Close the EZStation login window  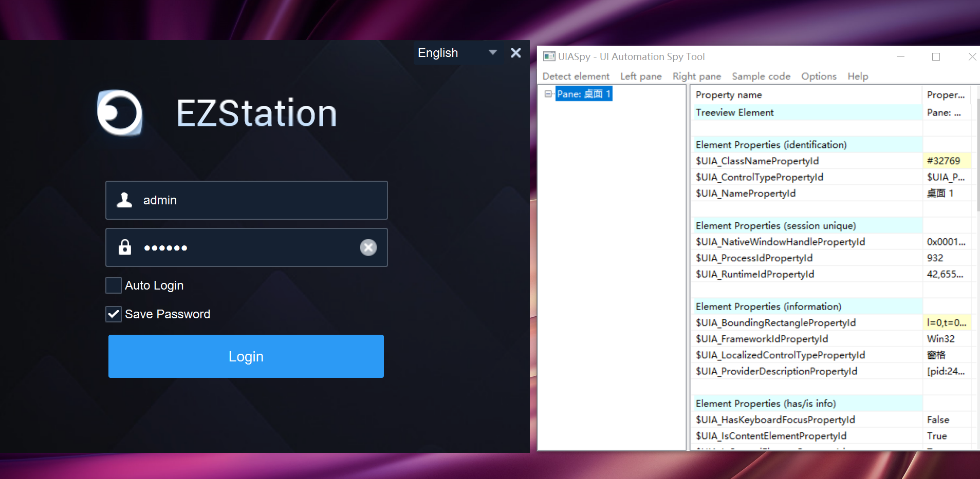tap(516, 53)
